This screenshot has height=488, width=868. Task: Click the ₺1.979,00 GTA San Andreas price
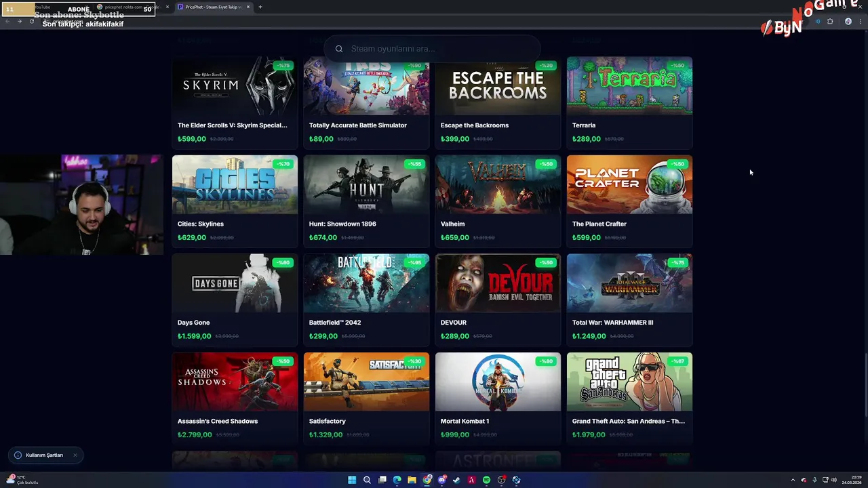coord(589,435)
